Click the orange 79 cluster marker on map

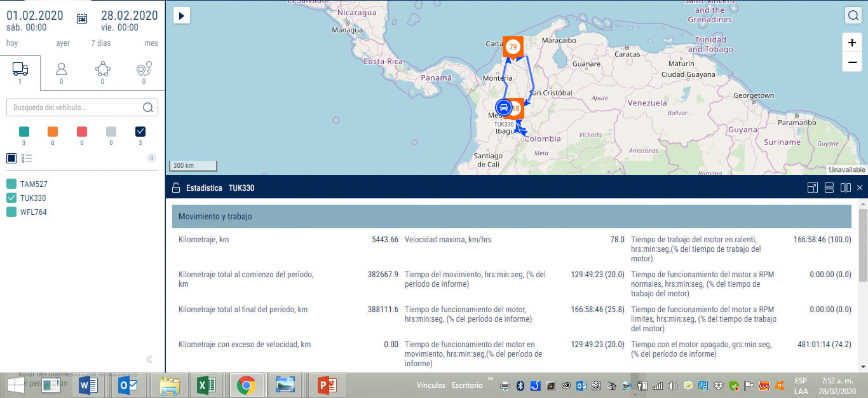coord(512,47)
